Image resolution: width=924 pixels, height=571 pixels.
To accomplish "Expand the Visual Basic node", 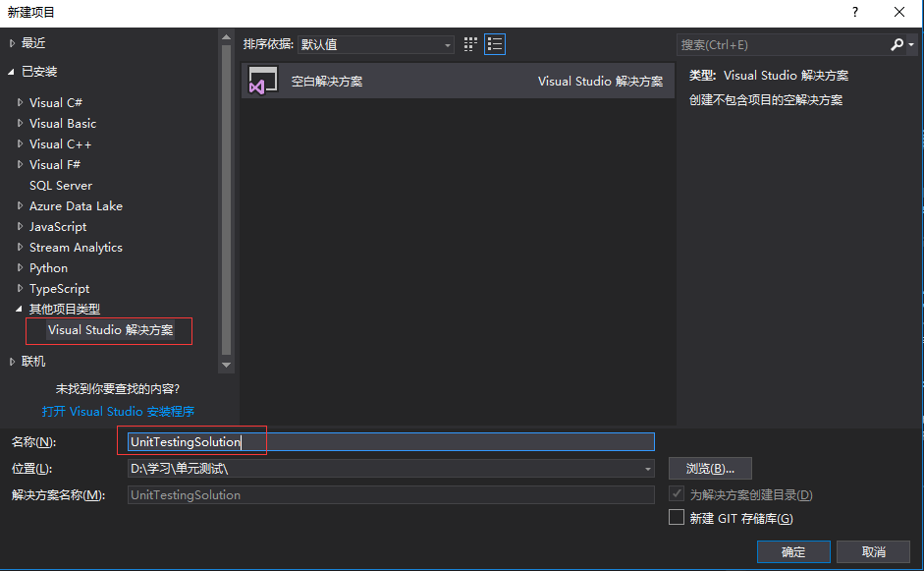I will (20, 123).
